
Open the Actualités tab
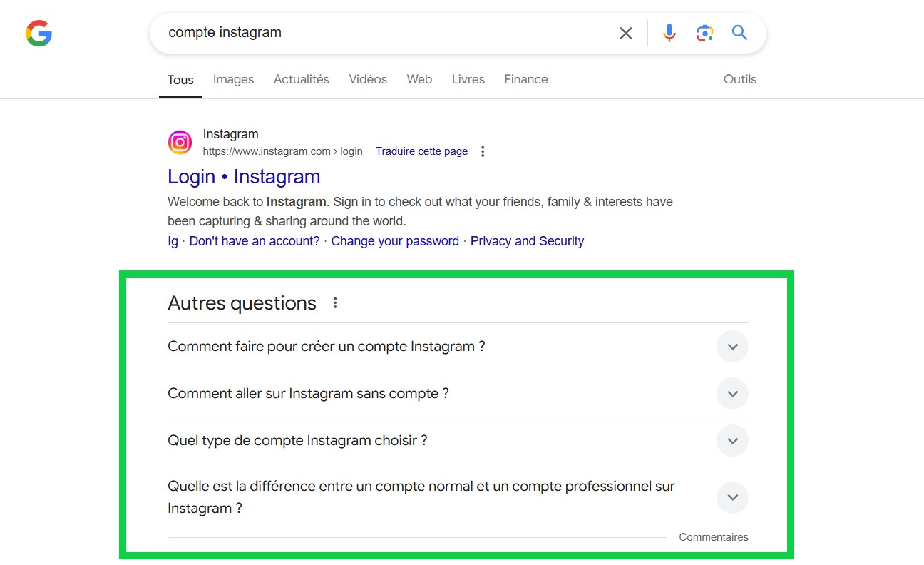[302, 79]
